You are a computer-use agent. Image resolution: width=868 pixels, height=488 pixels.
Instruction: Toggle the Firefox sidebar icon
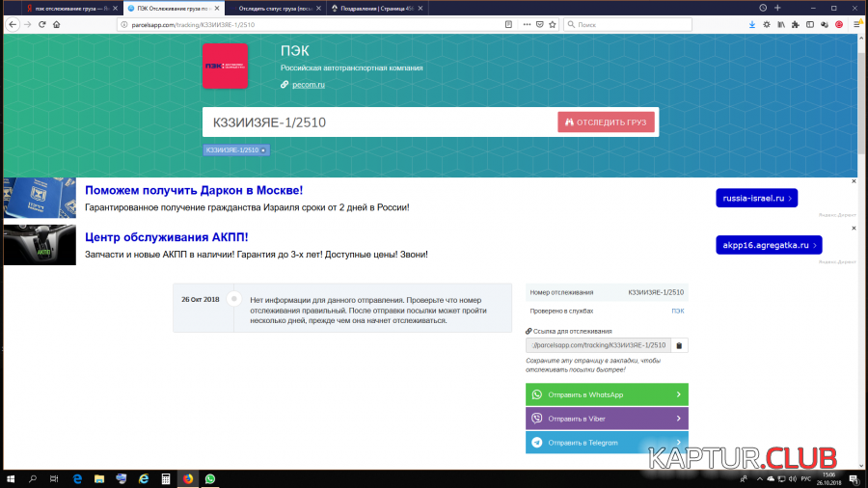pyautogui.click(x=810, y=24)
